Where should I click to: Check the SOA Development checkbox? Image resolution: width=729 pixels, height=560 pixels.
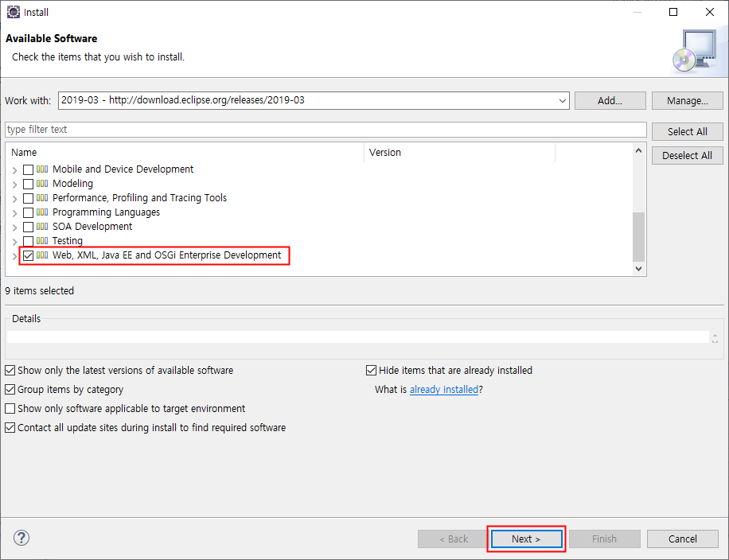(29, 227)
